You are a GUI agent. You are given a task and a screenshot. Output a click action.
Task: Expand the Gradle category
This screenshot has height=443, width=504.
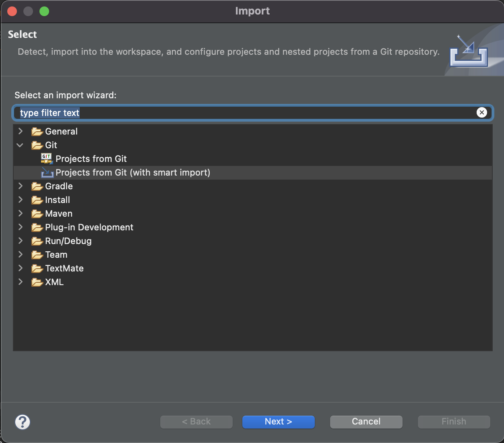(21, 186)
